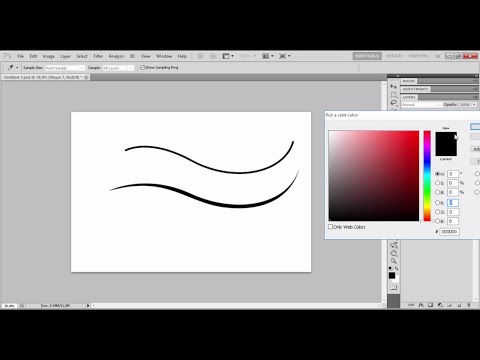Open the Sample All Layers dropdown
The image size is (480, 360).
pyautogui.click(x=118, y=68)
